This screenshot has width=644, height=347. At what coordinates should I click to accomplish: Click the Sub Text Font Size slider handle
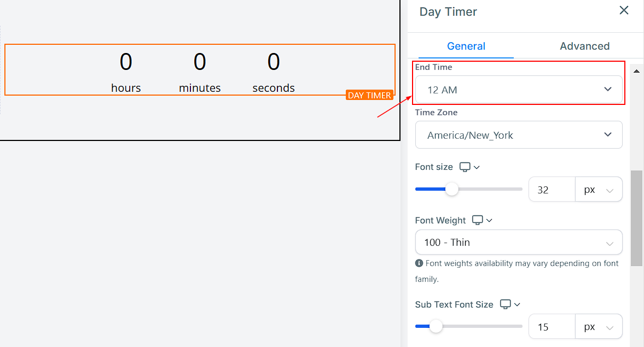[436, 327]
